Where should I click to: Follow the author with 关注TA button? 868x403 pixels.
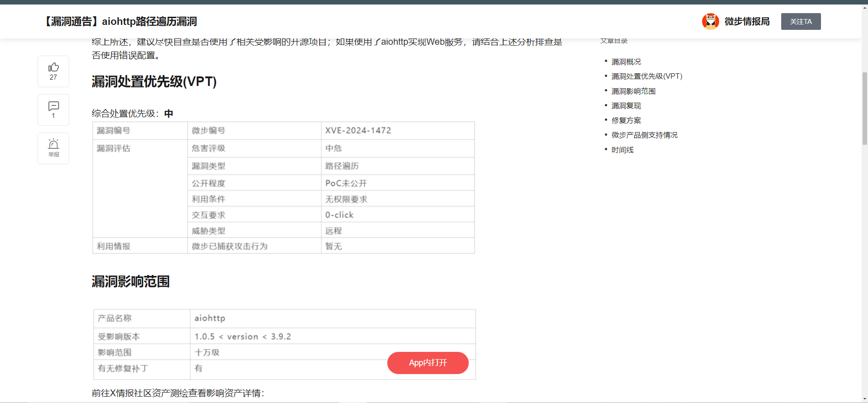(801, 21)
